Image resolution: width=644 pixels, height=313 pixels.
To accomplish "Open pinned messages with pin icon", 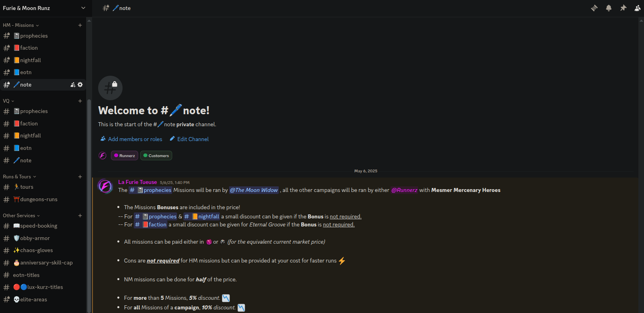I will tap(623, 8).
